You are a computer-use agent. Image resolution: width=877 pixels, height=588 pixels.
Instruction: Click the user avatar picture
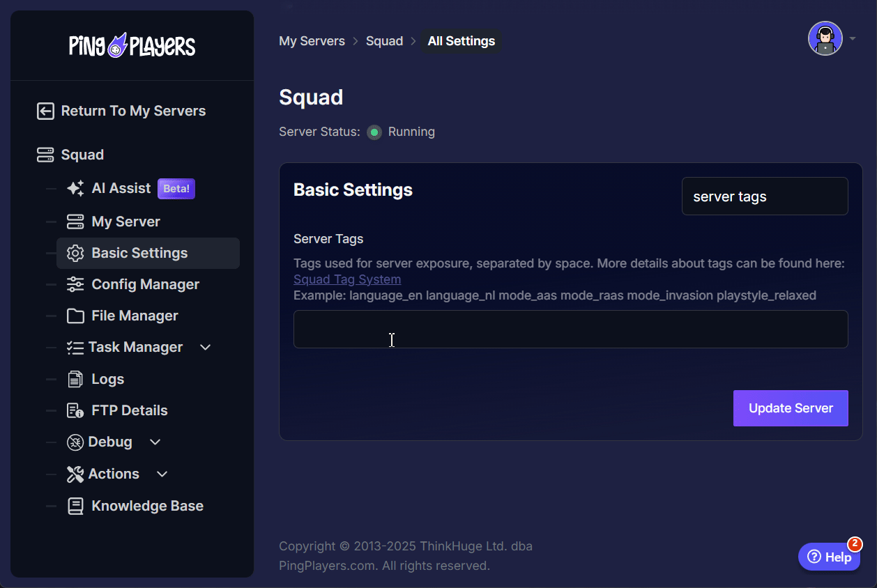[825, 38]
